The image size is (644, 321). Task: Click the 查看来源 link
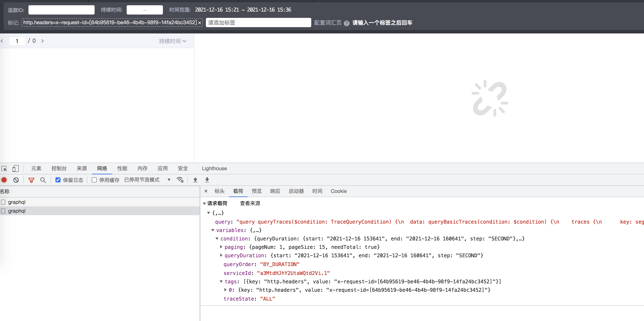250,203
